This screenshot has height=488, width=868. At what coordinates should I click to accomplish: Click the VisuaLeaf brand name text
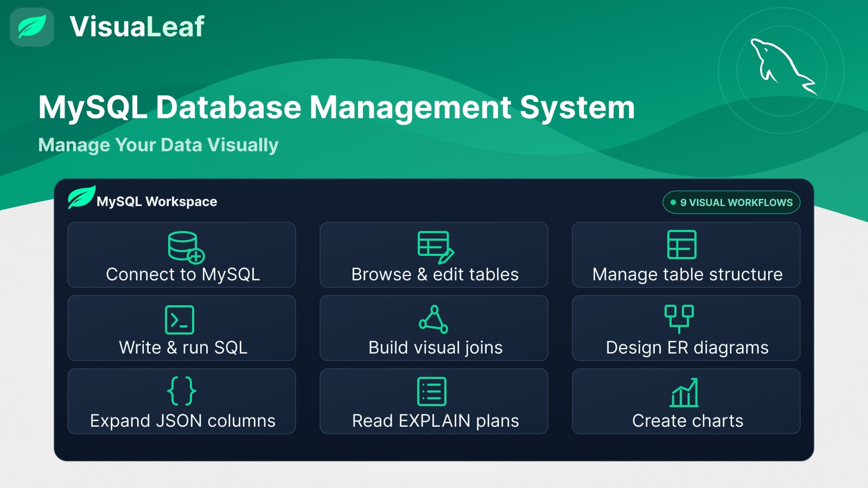pos(137,27)
